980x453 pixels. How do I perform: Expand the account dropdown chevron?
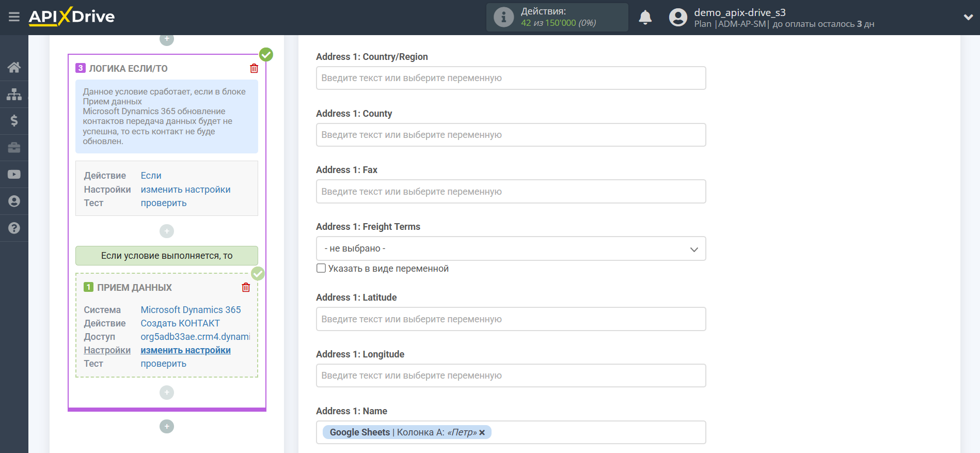tap(968, 17)
